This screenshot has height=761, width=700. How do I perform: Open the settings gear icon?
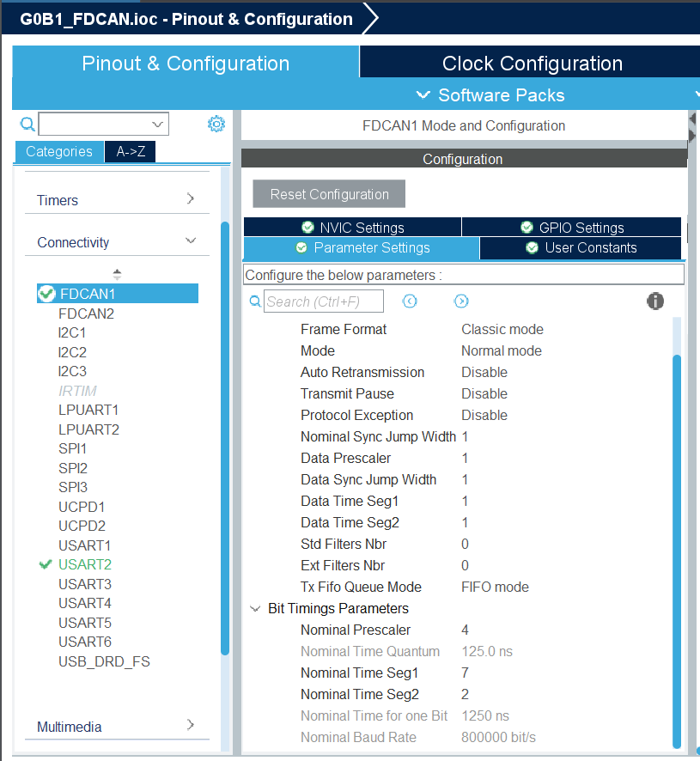coord(216,124)
